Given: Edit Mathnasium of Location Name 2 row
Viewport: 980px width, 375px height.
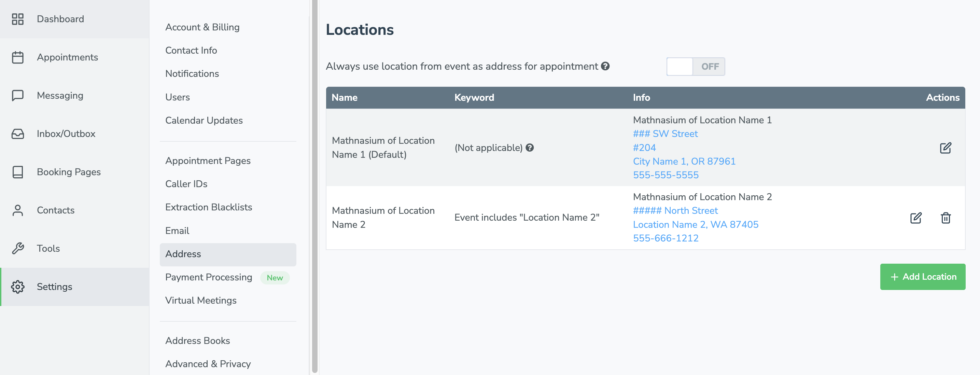Looking at the screenshot, I should pyautogui.click(x=916, y=218).
